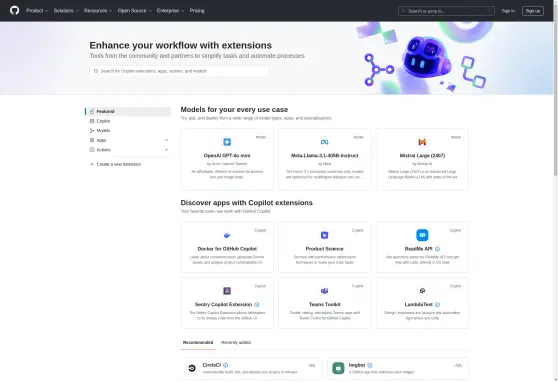Open the Imgbot title link
Viewport: 558px width, 382px height.
[x=357, y=365]
